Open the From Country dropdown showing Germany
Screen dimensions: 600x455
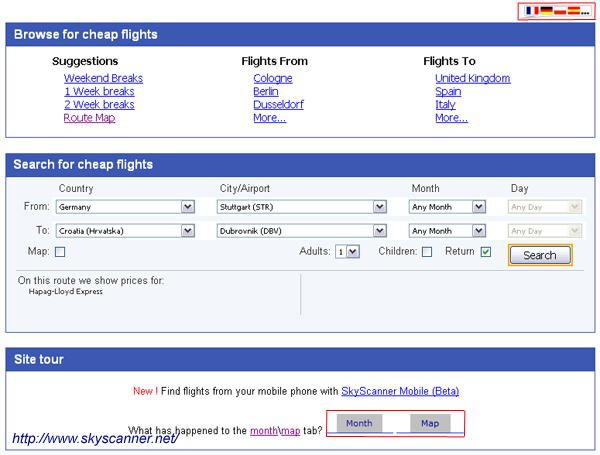coord(125,207)
